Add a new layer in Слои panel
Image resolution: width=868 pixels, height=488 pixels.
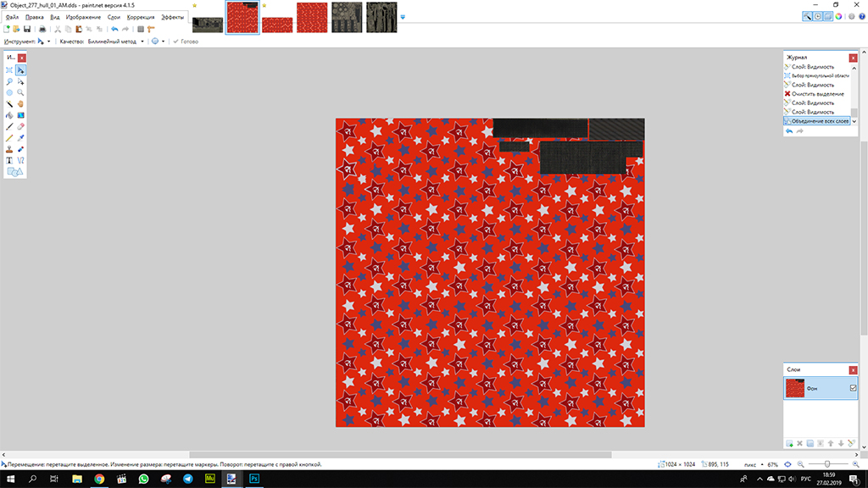tap(789, 443)
